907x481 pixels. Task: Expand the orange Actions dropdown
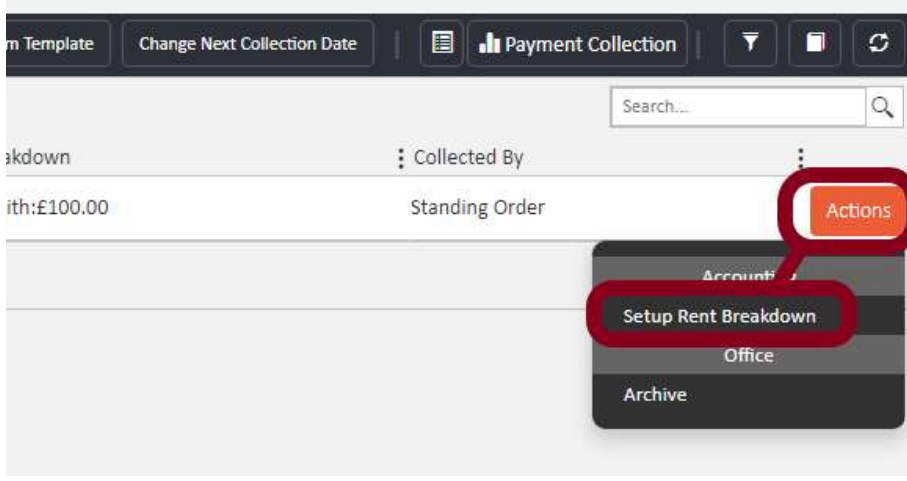pyautogui.click(x=857, y=210)
